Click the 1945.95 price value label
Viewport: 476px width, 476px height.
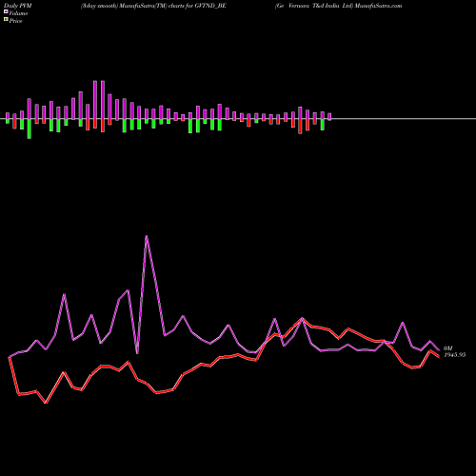tap(455, 355)
